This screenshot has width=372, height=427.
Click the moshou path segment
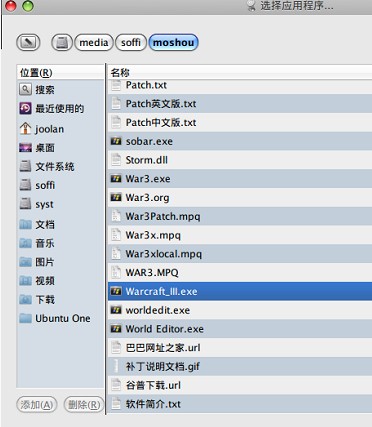pyautogui.click(x=173, y=42)
